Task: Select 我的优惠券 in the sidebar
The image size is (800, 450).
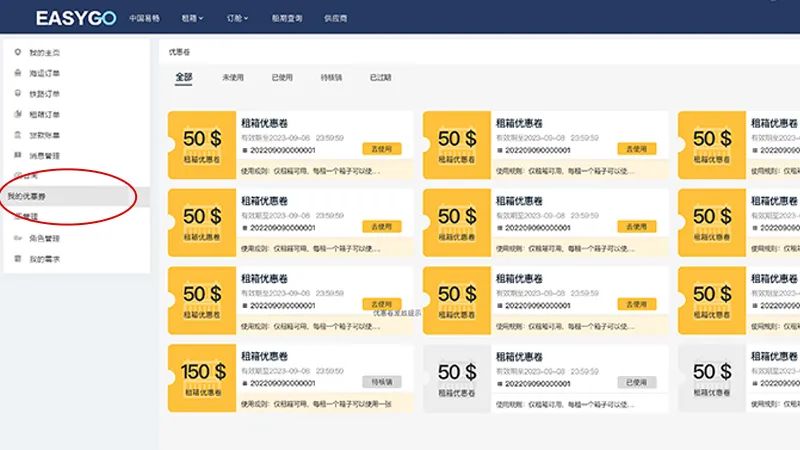Action: [28, 196]
